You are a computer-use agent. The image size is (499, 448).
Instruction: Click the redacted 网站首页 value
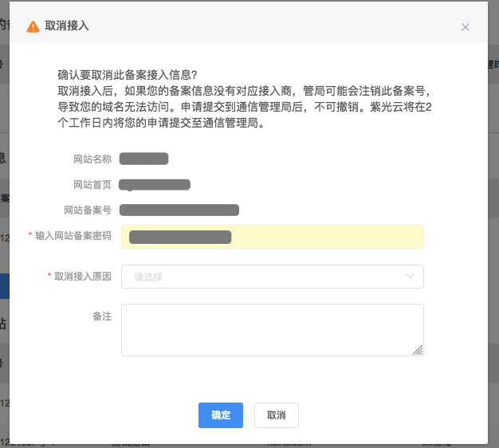[155, 185]
